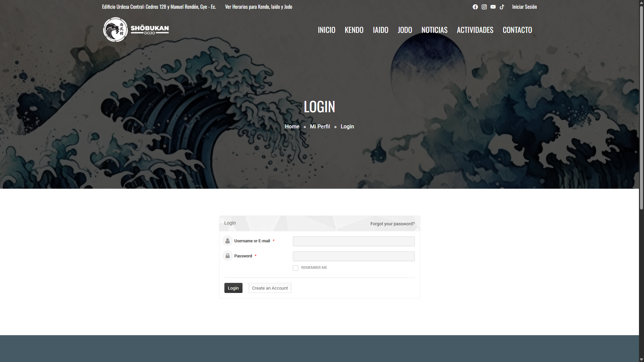Open the NOTICIAS menu item
644x362 pixels.
(x=434, y=30)
